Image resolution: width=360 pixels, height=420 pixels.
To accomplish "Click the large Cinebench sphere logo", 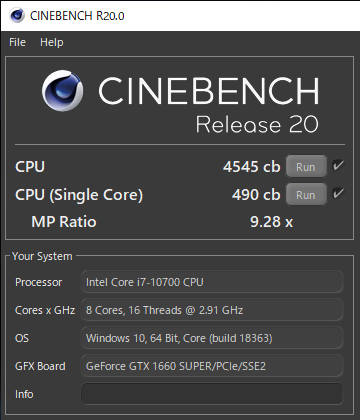I will point(63,91).
